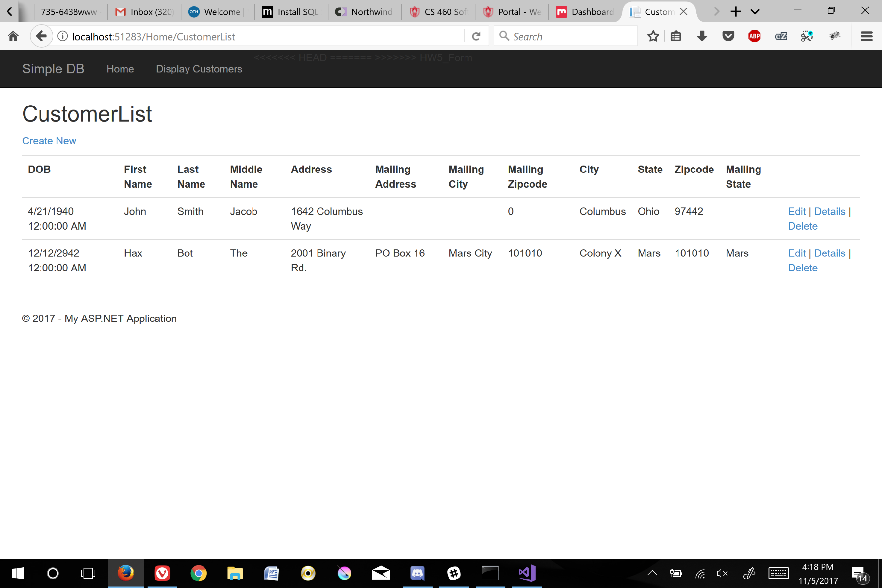Viewport: 882px width, 588px height.
Task: Launch Visual Studio from the taskbar
Action: [x=526, y=573]
